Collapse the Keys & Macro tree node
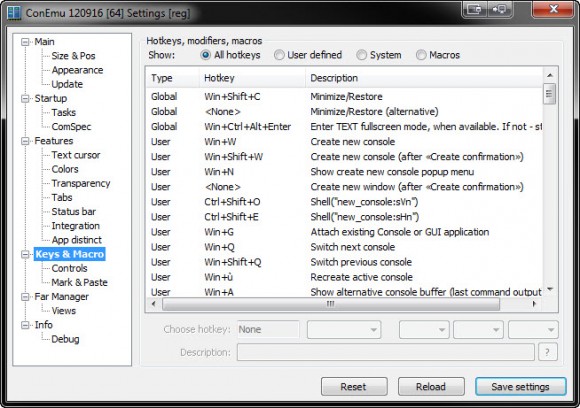This screenshot has width=580, height=408. pyautogui.click(x=25, y=254)
